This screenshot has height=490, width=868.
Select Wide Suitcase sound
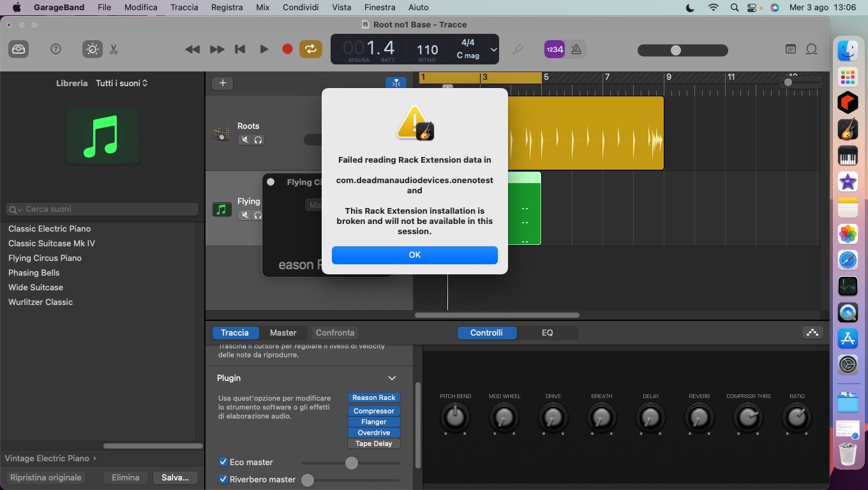tap(36, 287)
